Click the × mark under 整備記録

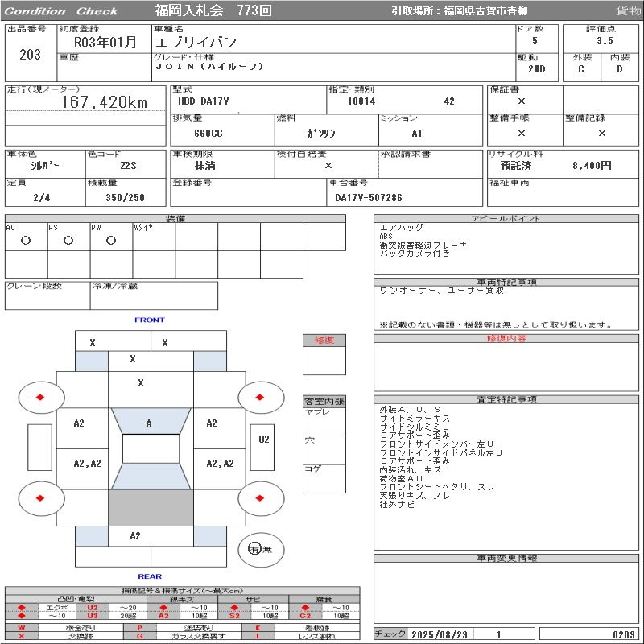pyautogui.click(x=601, y=133)
